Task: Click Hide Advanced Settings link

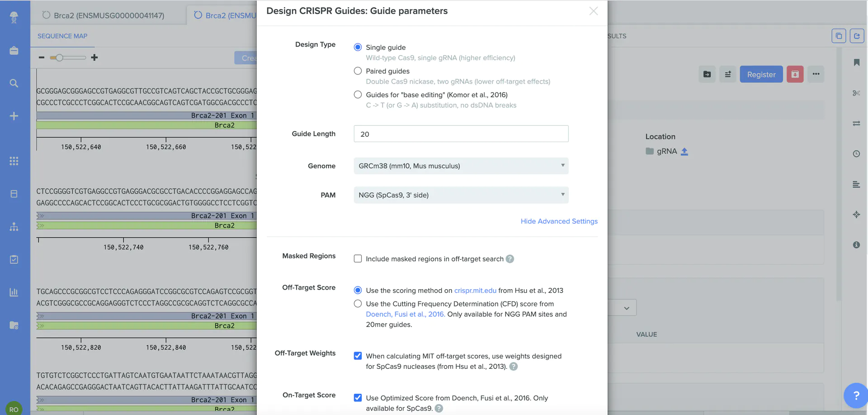Action: [x=559, y=221]
